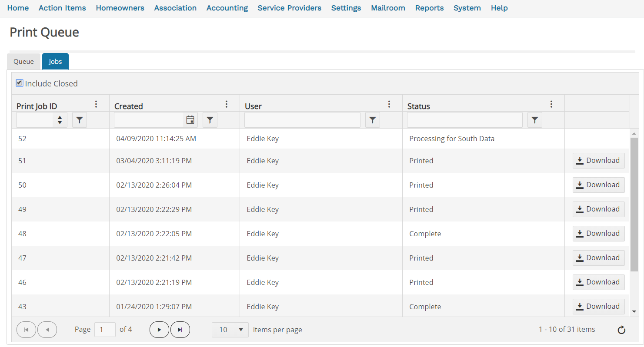The width and height of the screenshot is (644, 347).
Task: Download print job 46
Action: click(598, 282)
